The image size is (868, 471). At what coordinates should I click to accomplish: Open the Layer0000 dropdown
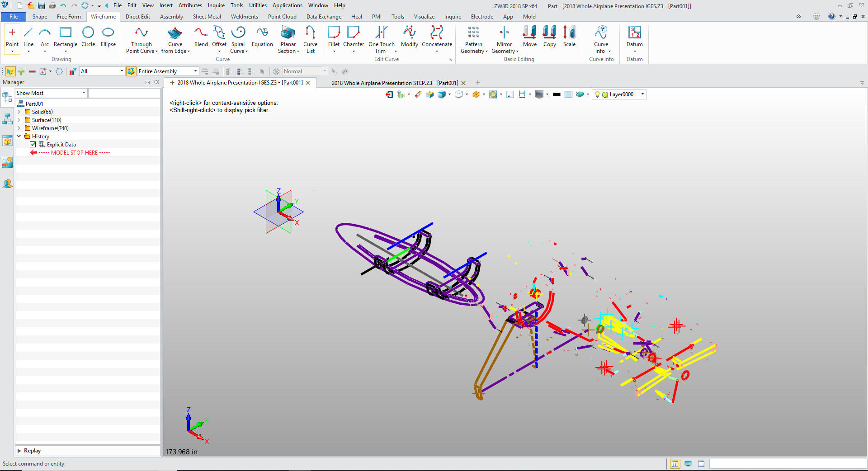coord(642,94)
